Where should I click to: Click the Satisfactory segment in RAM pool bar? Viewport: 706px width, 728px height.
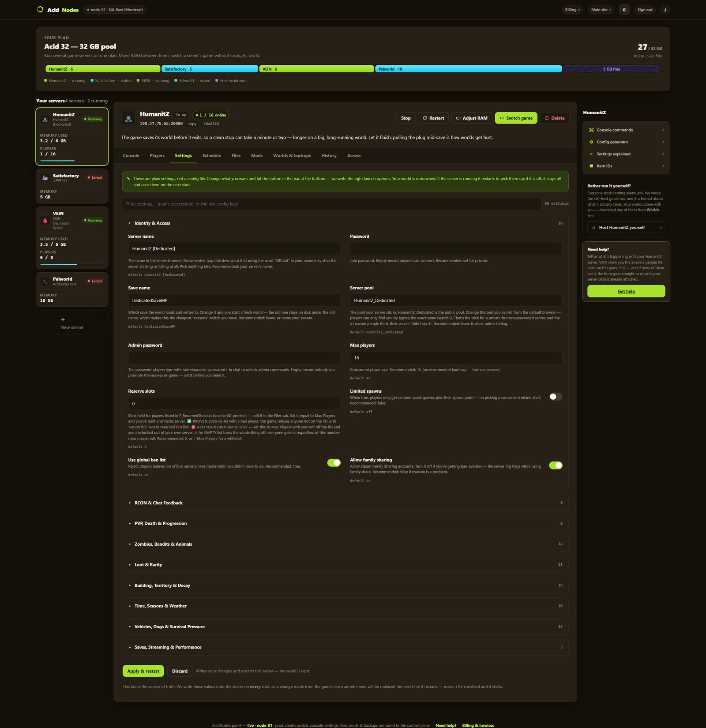click(210, 69)
